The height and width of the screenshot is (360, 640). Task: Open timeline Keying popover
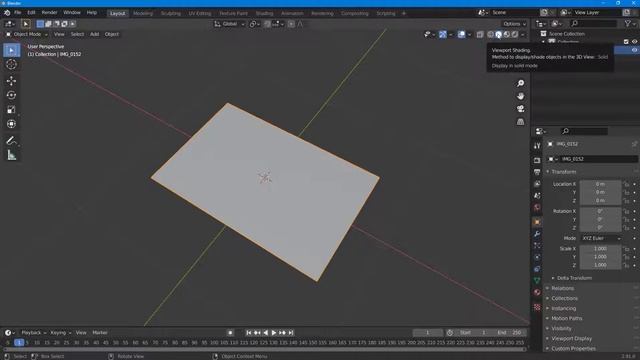coord(60,333)
